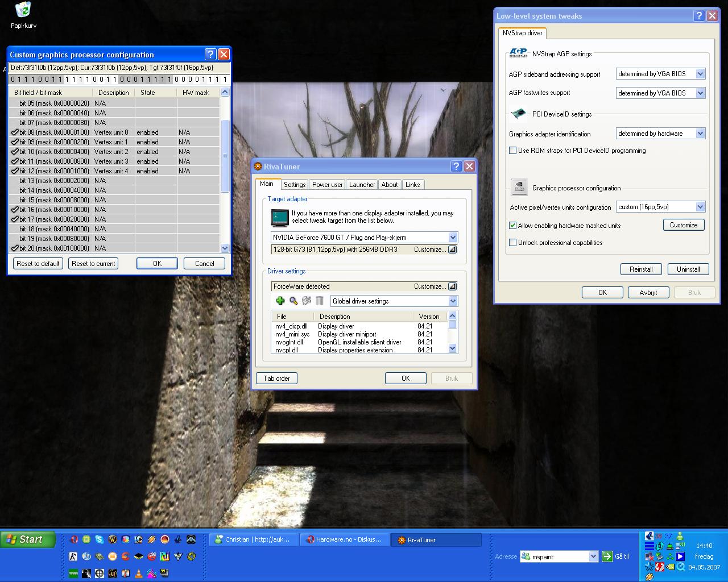728x582 pixels.
Task: Open Active pixel/vertex units configuration dropdown
Action: tap(700, 207)
